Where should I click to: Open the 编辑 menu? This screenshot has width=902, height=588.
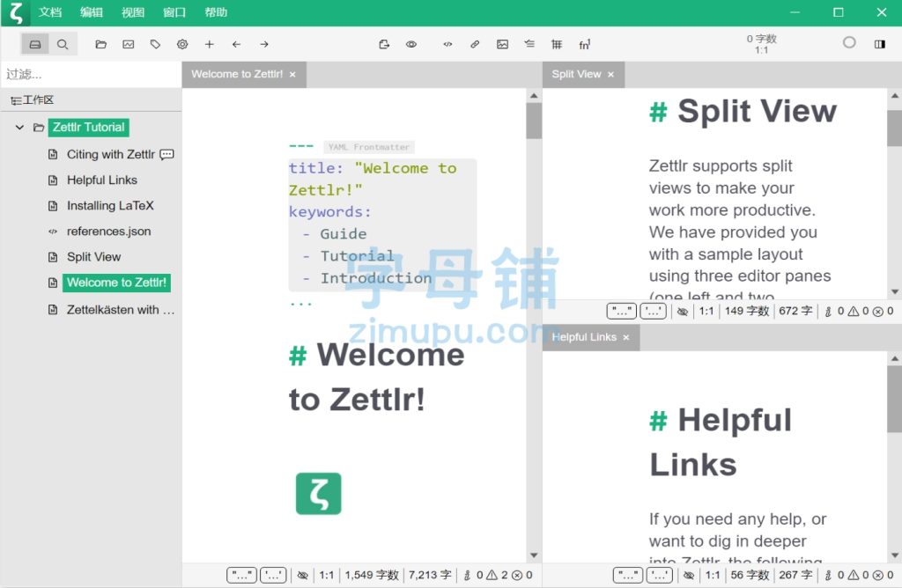(x=92, y=12)
